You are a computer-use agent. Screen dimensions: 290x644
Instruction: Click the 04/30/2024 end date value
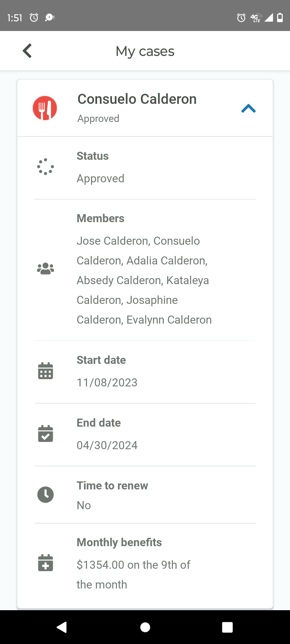[107, 445]
